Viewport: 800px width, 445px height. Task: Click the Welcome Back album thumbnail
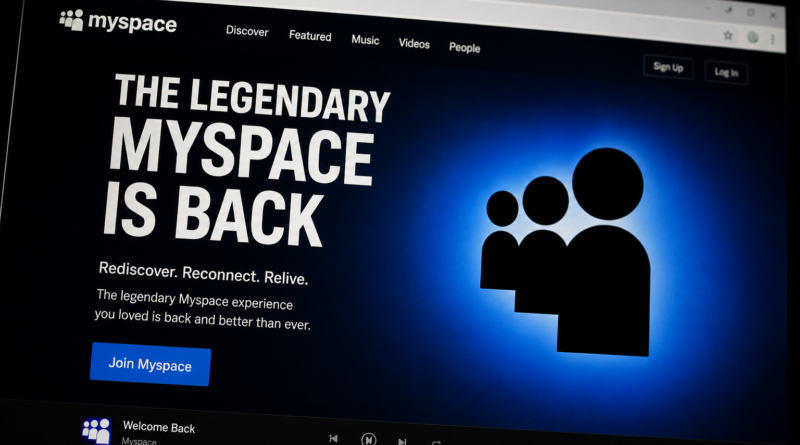[96, 431]
